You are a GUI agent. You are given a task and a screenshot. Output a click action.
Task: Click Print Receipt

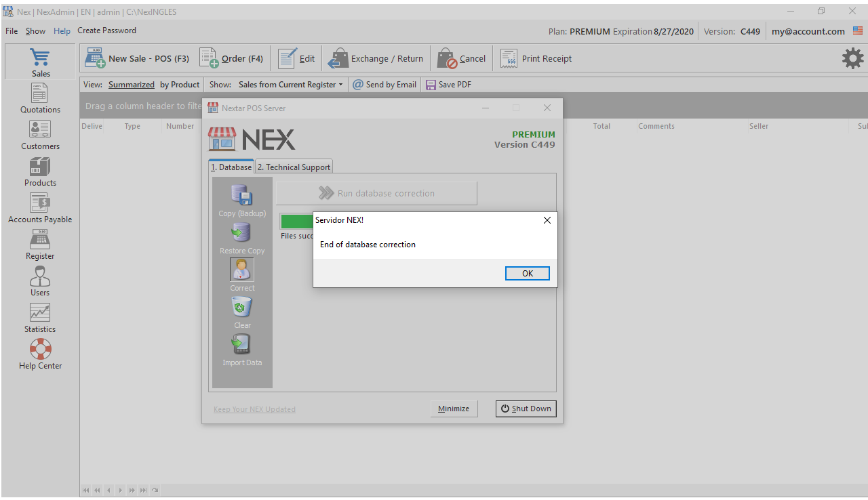pos(536,59)
